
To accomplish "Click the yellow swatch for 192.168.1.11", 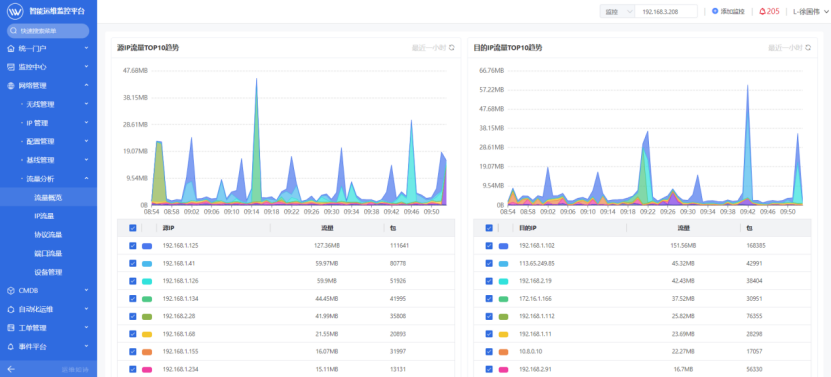I will [x=503, y=334].
